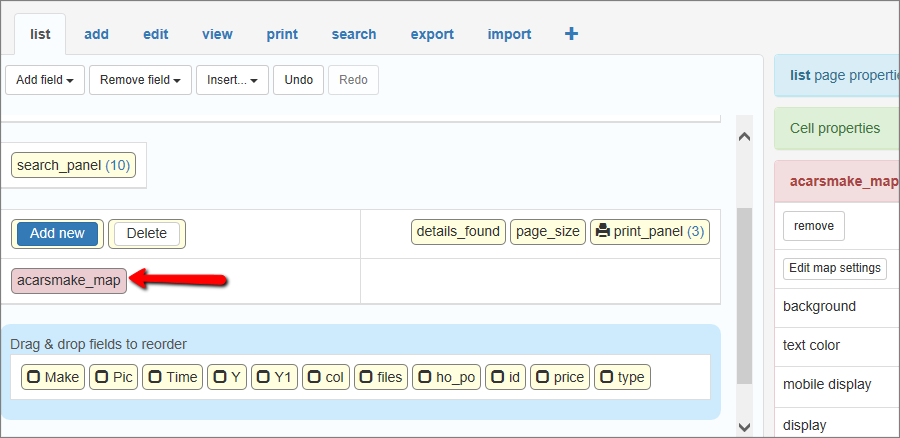Select the acarsmake_map element

click(x=69, y=280)
